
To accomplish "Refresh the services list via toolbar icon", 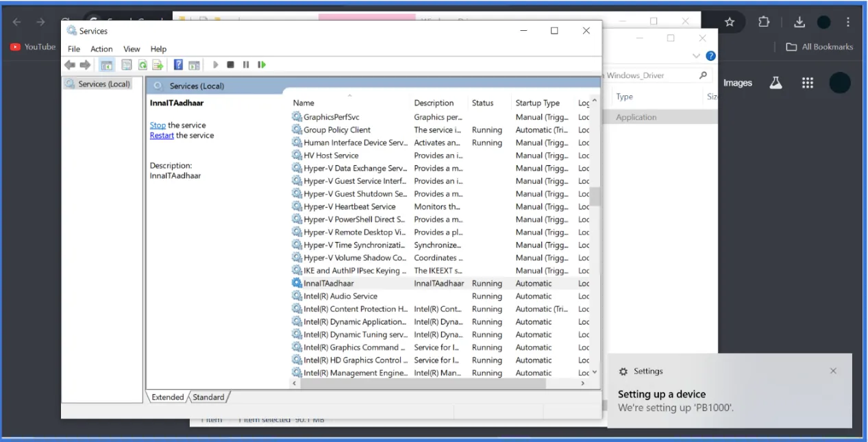I will coord(142,64).
